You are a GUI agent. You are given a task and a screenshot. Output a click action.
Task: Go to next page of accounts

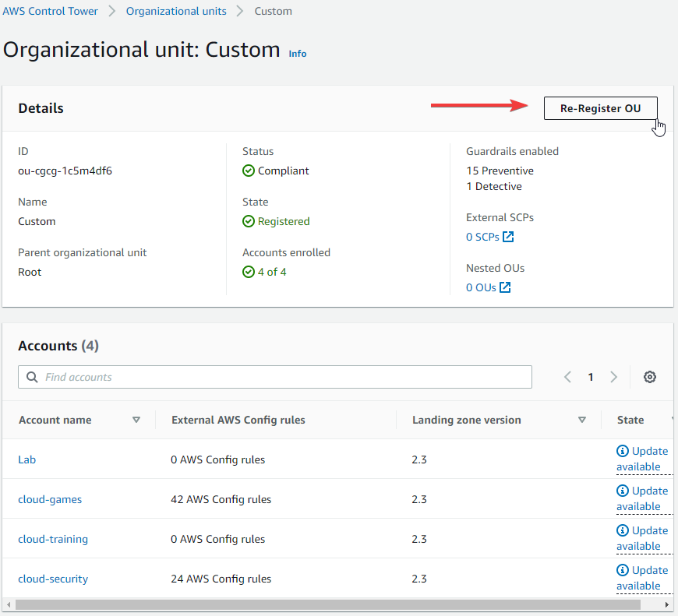(613, 377)
